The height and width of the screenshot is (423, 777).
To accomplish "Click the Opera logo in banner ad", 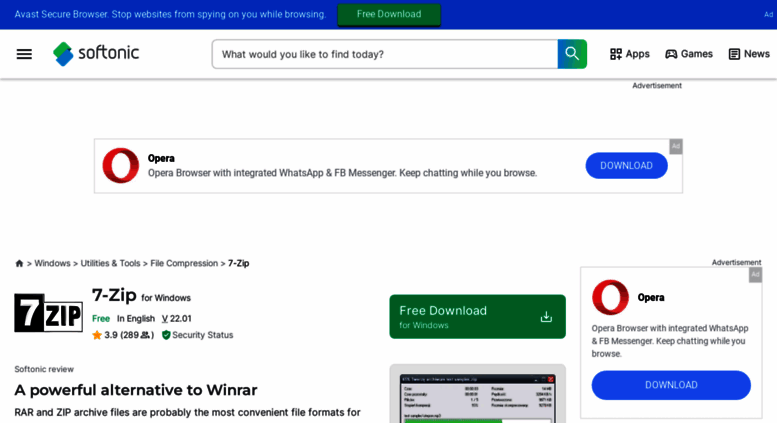I will pos(121,165).
